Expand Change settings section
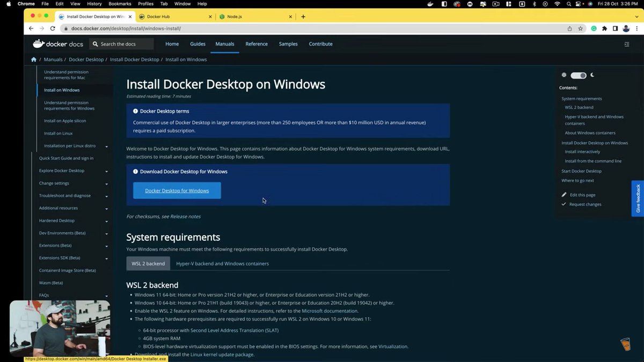644x362 pixels. pos(107,183)
